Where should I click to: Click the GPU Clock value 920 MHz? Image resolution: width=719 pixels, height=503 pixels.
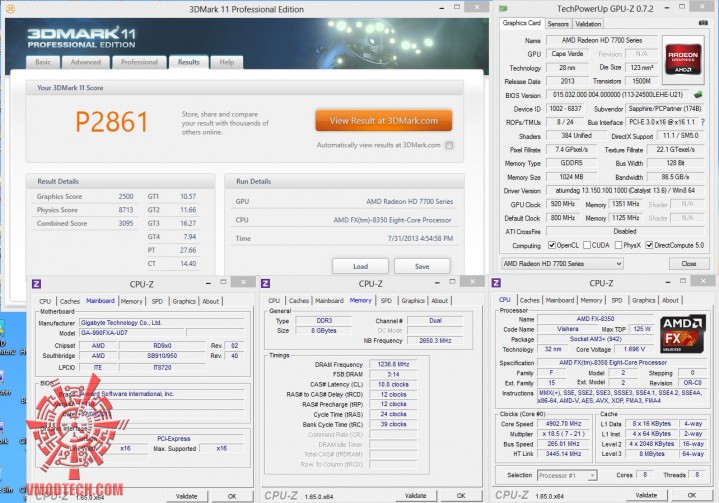[x=563, y=204]
